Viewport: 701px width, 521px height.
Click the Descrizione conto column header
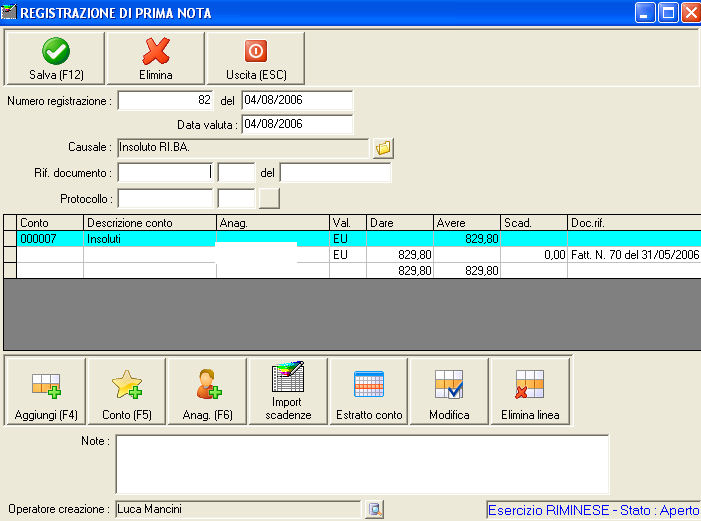[x=150, y=223]
